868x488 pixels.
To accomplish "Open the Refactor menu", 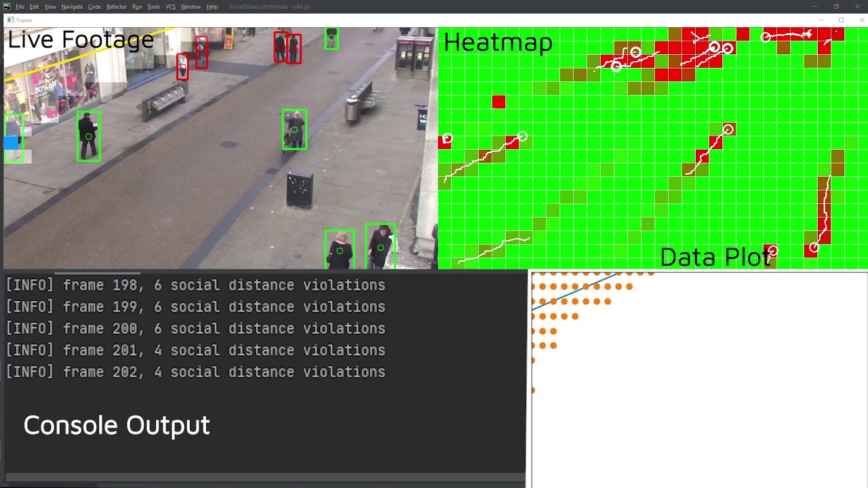I will pyautogui.click(x=117, y=7).
